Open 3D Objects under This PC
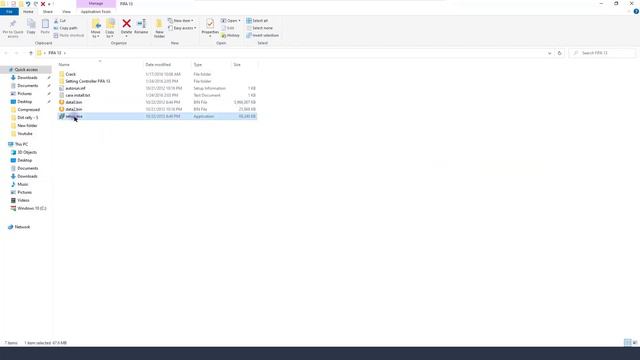Viewport: 640px width, 360px height. [x=27, y=152]
